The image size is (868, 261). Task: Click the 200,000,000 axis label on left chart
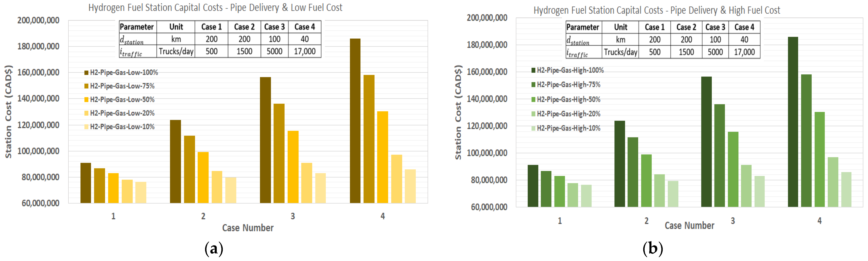[38, 20]
